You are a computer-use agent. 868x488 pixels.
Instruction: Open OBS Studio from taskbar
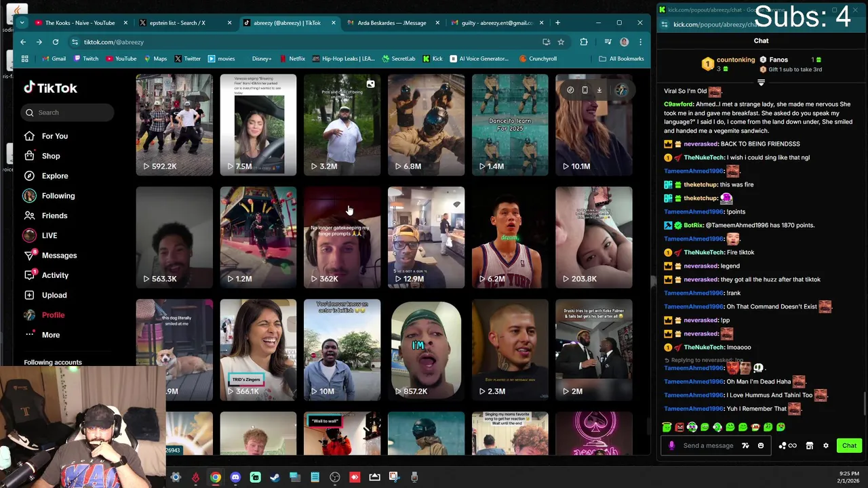coord(335,477)
